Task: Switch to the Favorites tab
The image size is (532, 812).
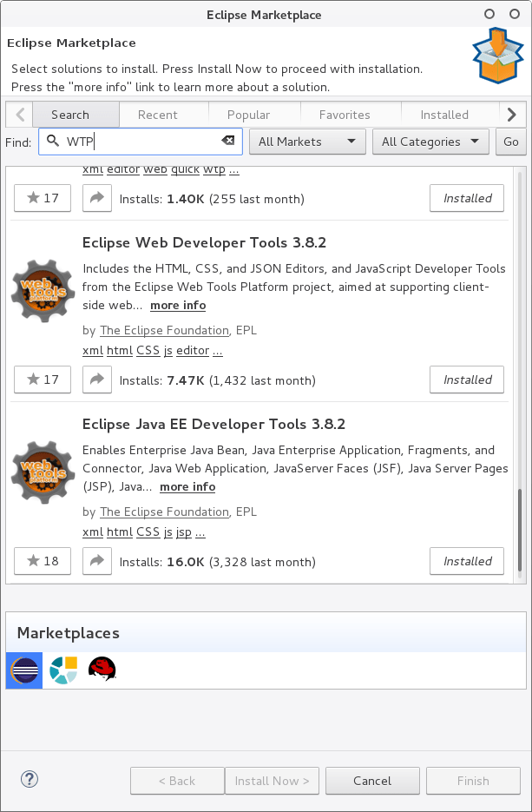Action: coord(345,115)
